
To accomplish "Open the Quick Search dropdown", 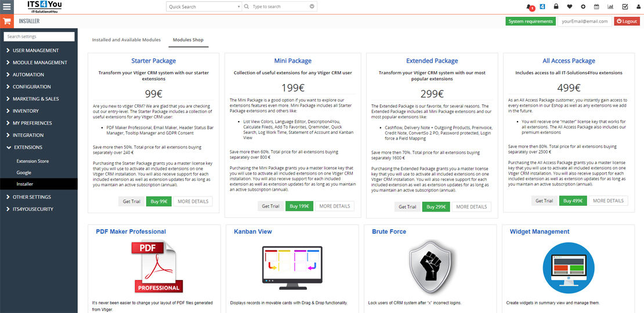I will [x=203, y=7].
